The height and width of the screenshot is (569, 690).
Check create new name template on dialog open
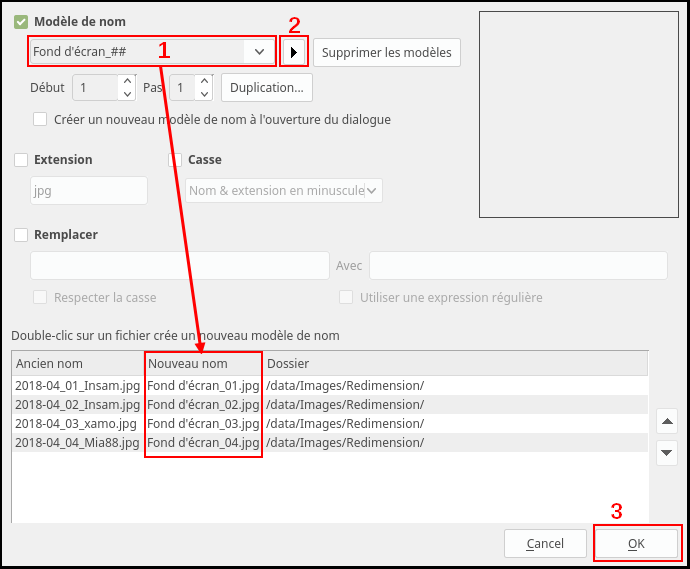point(40,119)
